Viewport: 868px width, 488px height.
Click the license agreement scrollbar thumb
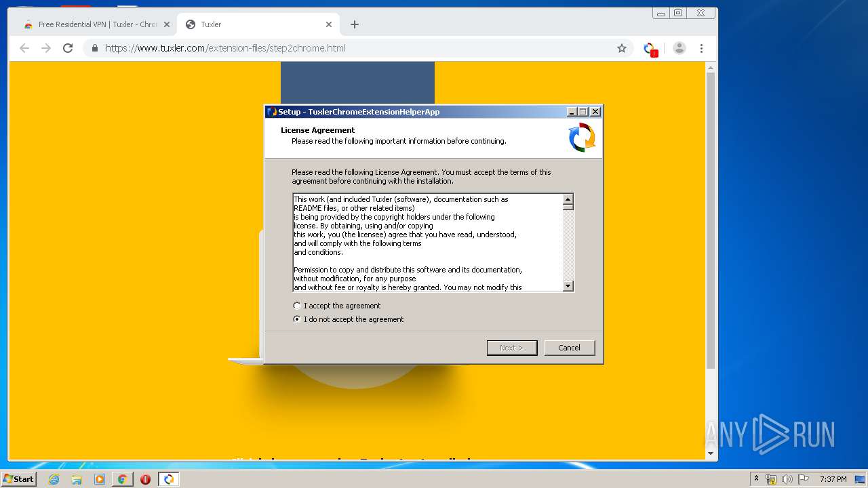(x=568, y=207)
